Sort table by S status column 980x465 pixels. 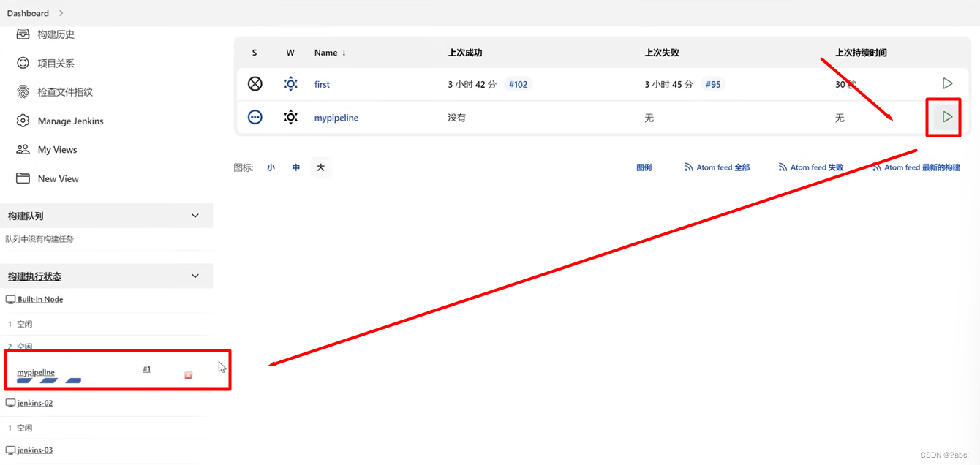click(x=255, y=53)
